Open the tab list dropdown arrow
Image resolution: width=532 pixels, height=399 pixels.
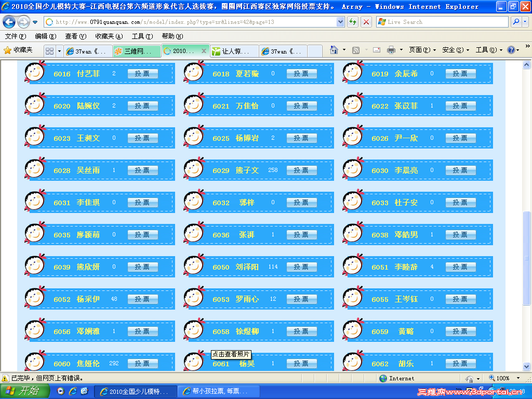point(59,51)
